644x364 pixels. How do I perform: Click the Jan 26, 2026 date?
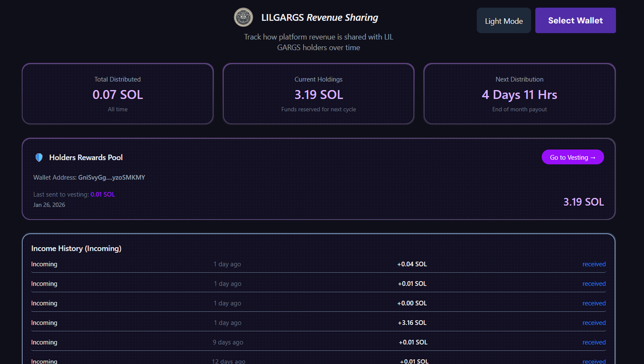point(49,205)
